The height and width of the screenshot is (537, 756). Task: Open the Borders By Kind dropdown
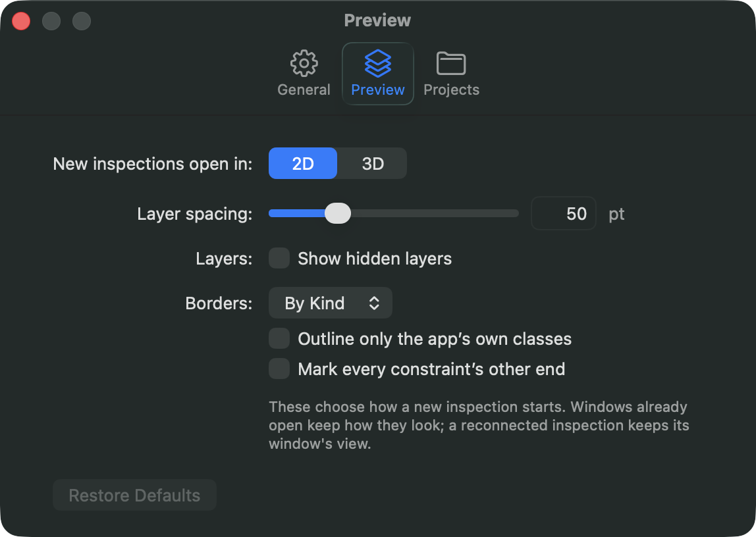pyautogui.click(x=331, y=303)
